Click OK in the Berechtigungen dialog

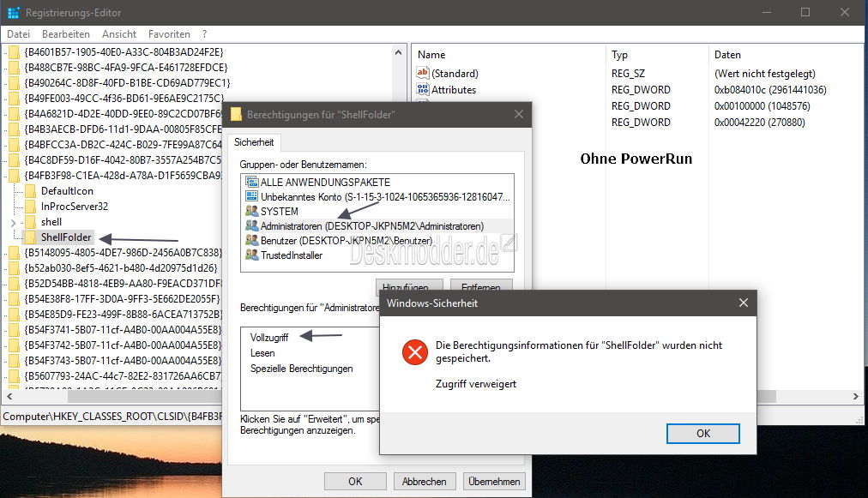(x=355, y=482)
